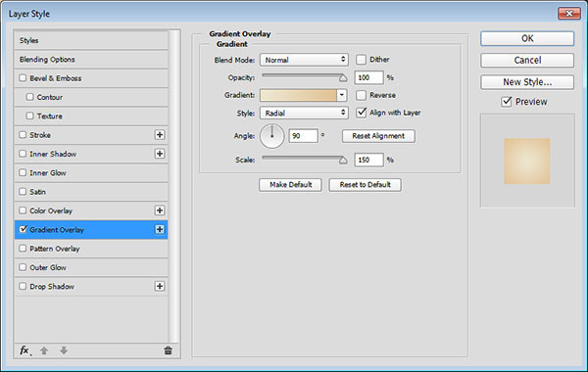
Task: Add another Drop Shadow with plus icon
Action: click(x=160, y=286)
